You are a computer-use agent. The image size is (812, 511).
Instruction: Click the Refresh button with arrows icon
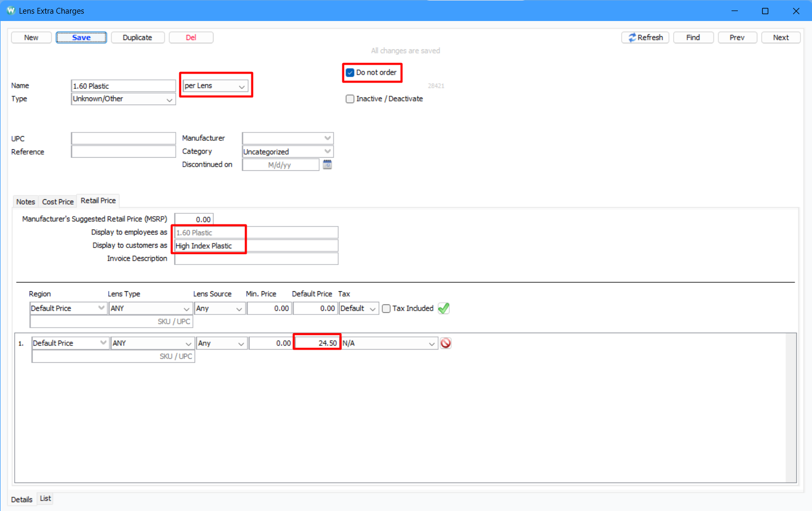click(645, 37)
